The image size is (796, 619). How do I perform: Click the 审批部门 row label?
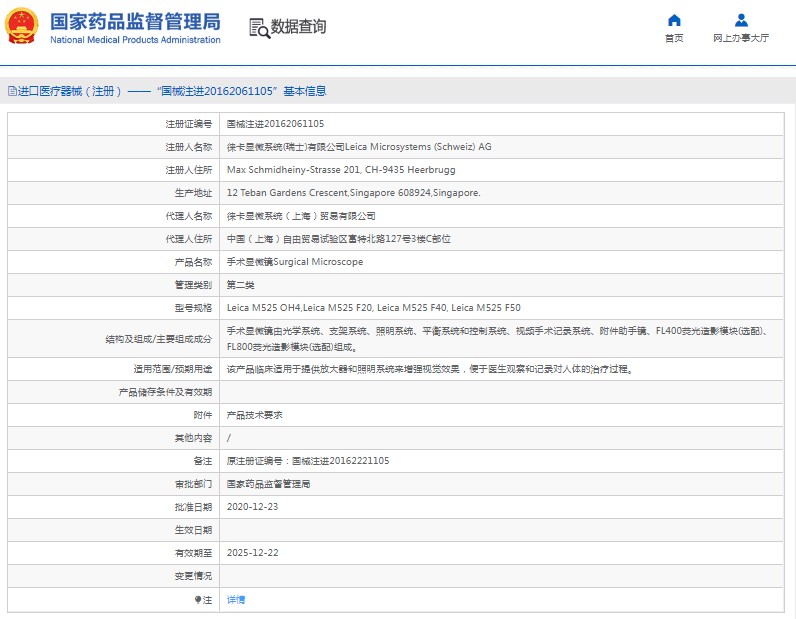click(193, 484)
